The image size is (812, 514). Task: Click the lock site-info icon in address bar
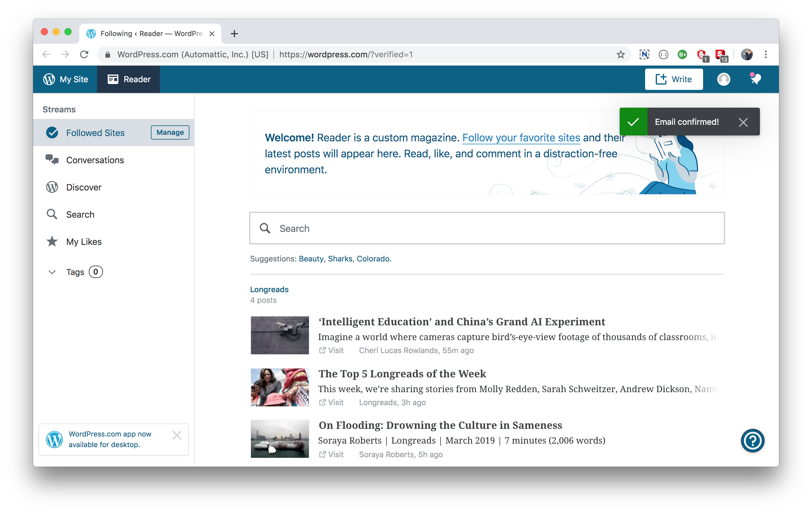click(x=108, y=54)
